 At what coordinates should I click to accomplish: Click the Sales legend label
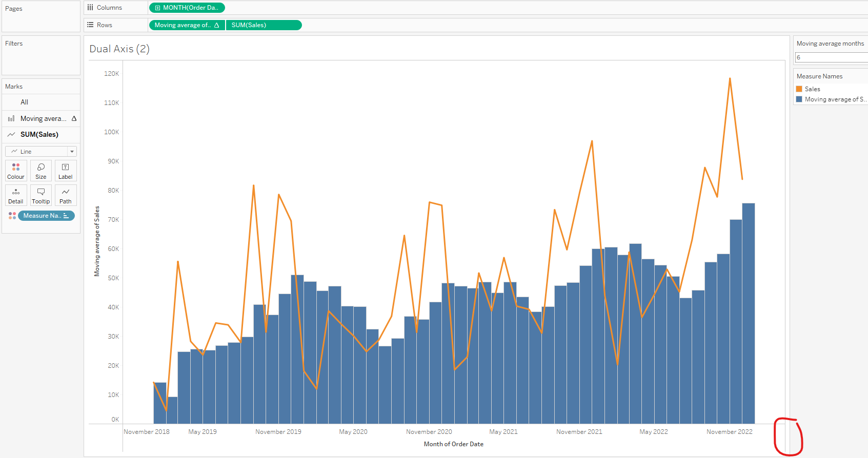tap(813, 89)
